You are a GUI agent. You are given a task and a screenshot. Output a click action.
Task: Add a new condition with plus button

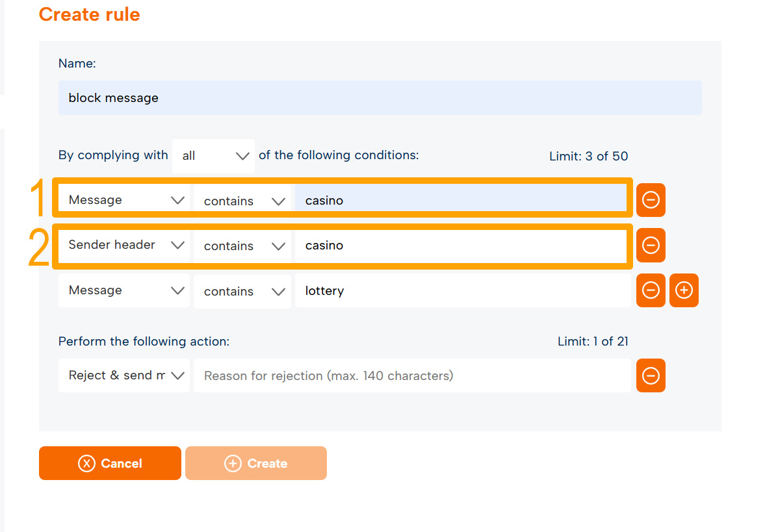click(x=684, y=290)
